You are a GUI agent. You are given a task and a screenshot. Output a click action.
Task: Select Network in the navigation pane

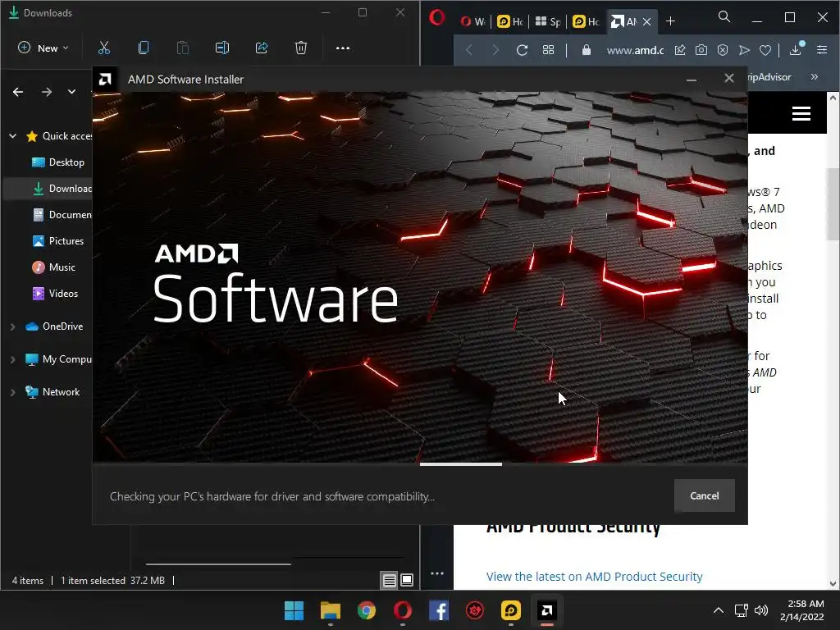coord(52,392)
